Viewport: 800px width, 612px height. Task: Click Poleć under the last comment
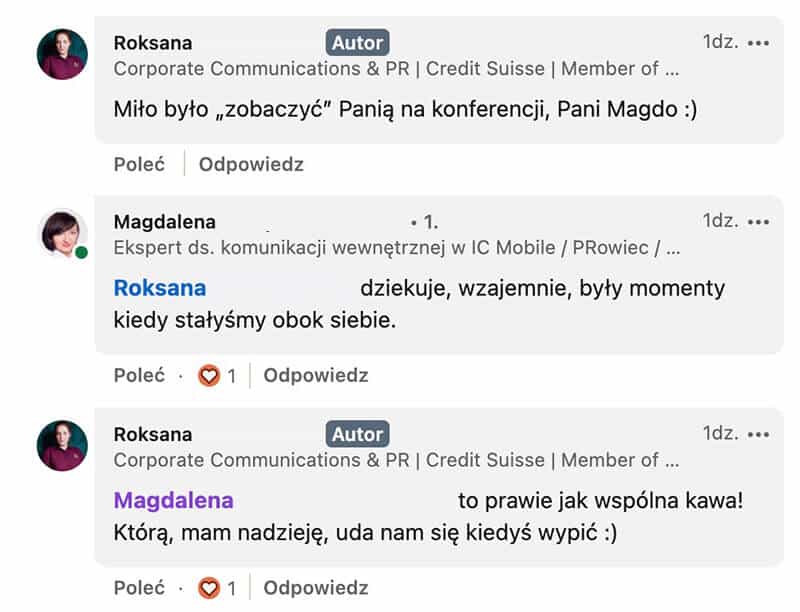[139, 588]
